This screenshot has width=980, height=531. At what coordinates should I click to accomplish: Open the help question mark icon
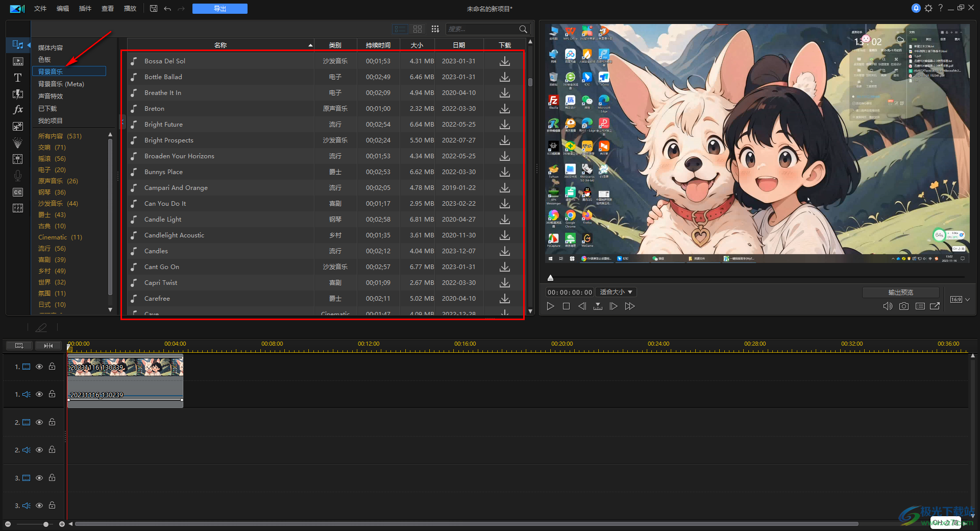click(x=940, y=8)
